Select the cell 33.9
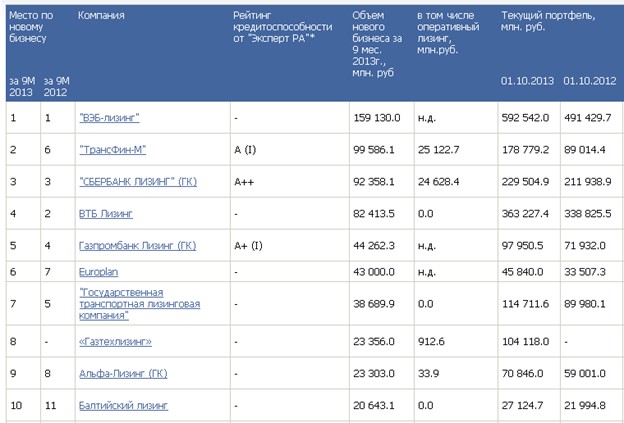The image size is (624, 423). click(428, 373)
